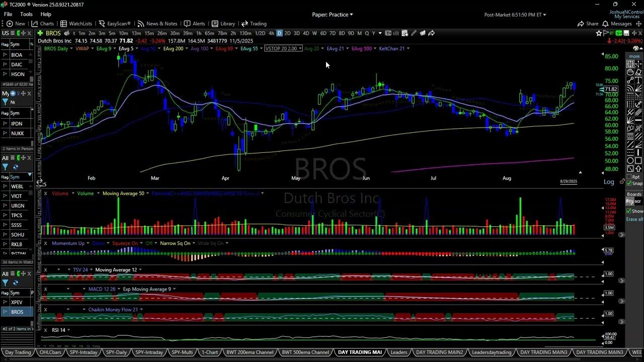Toggle the Rpt checkbox
644x362 pixels.
coord(630,177)
